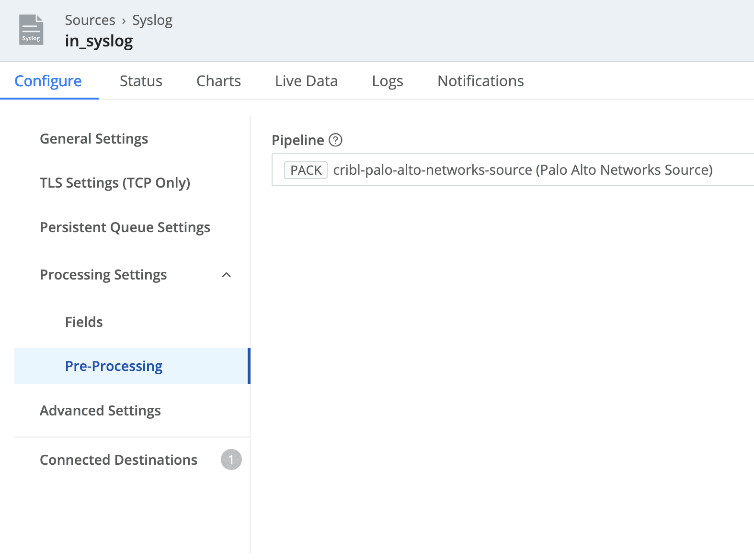Open General Settings section
754x560 pixels.
click(94, 139)
